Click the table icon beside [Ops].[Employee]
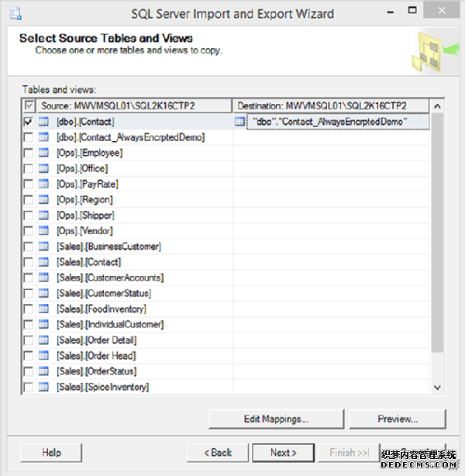Viewport: 465px width, 476px height. (x=43, y=153)
